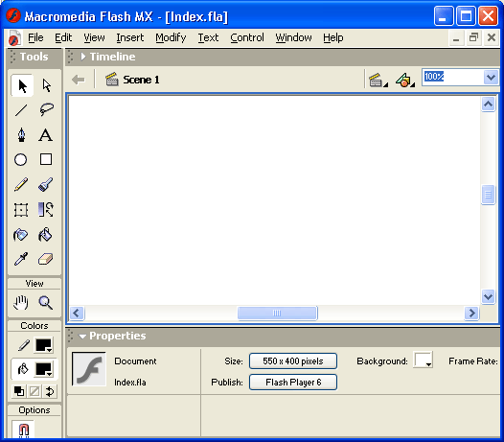The width and height of the screenshot is (504, 442).
Task: Open the Control menu
Action: tap(247, 37)
